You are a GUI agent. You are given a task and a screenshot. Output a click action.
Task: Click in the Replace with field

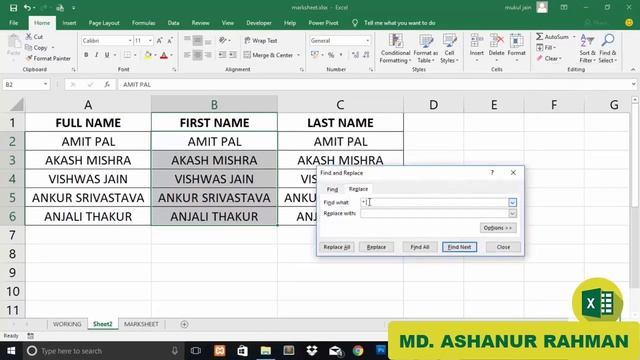pos(434,213)
